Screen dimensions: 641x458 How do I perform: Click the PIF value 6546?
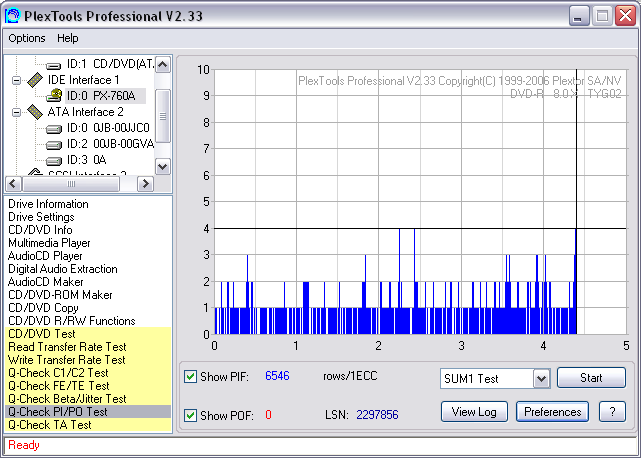(277, 376)
